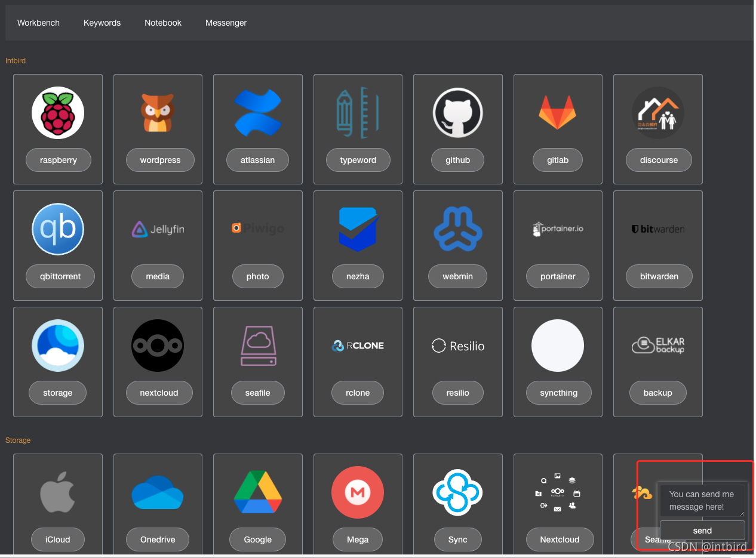Open the Piwigo logo image

(x=258, y=228)
